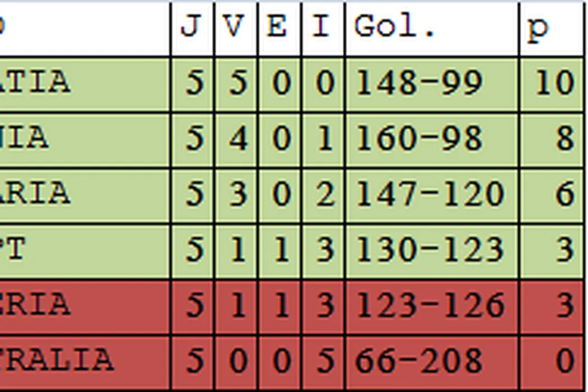Screen dimensions: 588x392
Task: Select the I column header
Action: tap(323, 28)
